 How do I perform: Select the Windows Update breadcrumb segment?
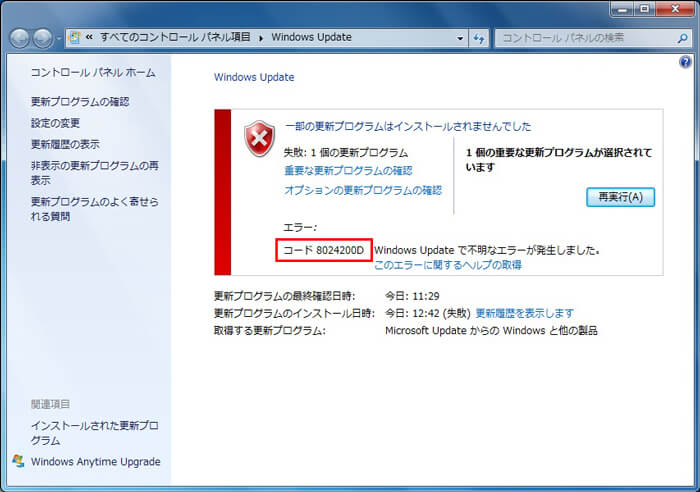[311, 37]
